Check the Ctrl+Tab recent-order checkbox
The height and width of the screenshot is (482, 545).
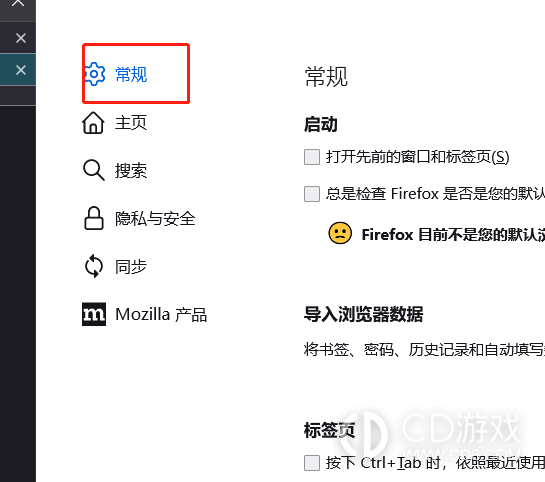click(312, 463)
